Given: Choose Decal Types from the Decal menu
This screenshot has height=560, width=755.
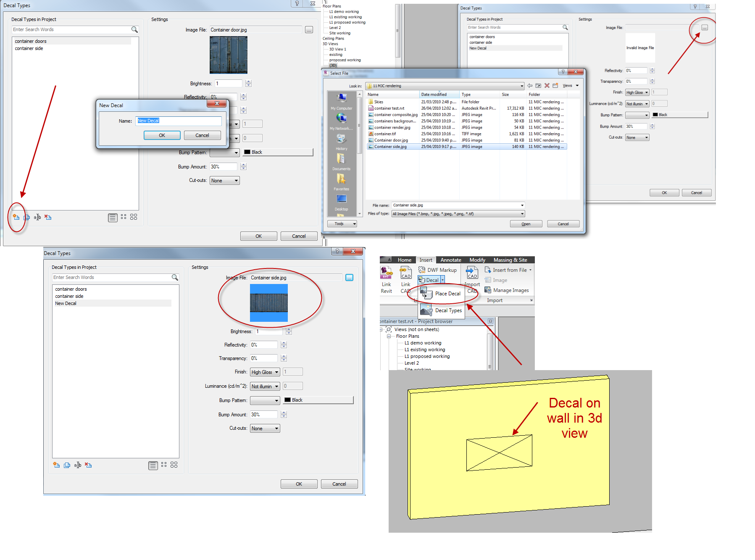Looking at the screenshot, I should coord(441,310).
